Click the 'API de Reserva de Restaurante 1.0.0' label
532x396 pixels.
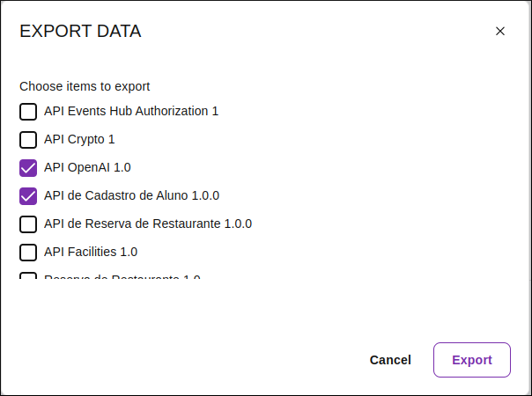point(148,224)
